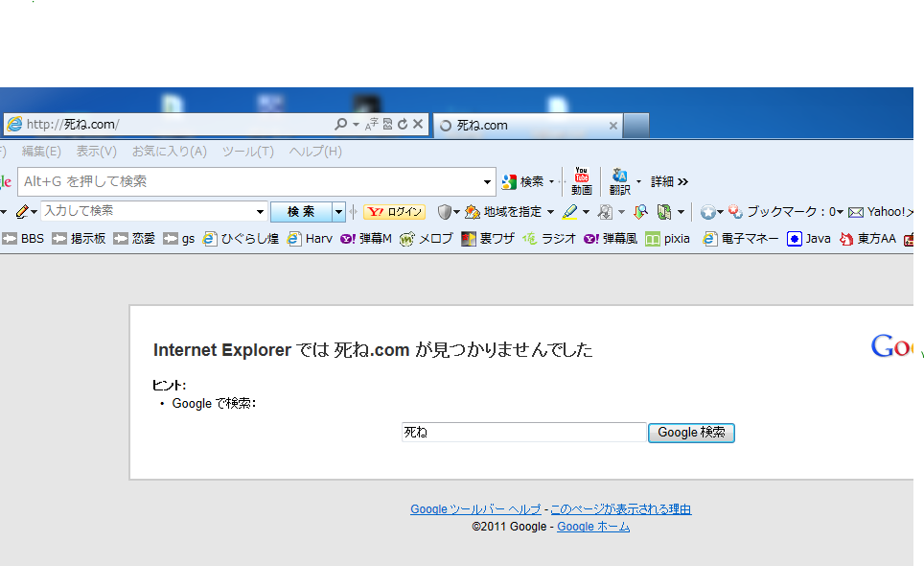
Task: Open the ヘルプ(H) menu
Action: click(315, 152)
